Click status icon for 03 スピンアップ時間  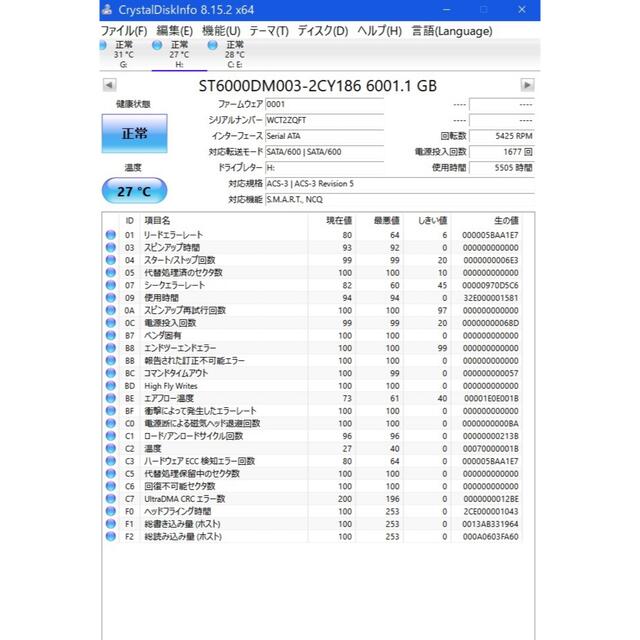pos(111,247)
